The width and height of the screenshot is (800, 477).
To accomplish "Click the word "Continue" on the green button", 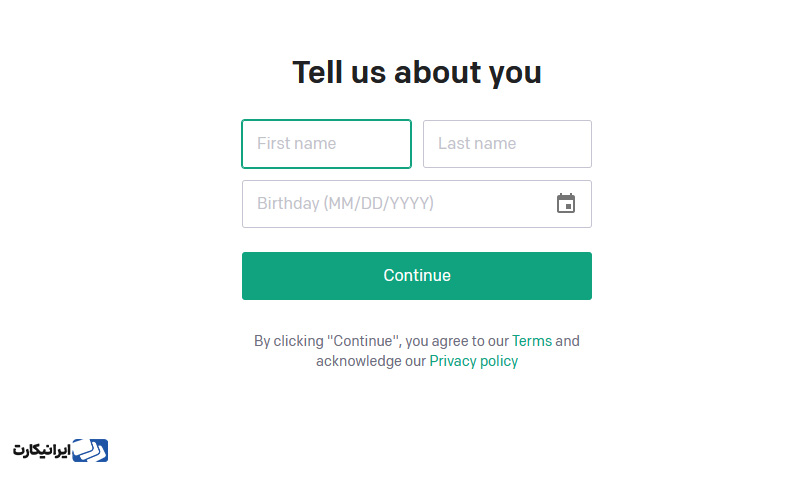I will coord(417,275).
